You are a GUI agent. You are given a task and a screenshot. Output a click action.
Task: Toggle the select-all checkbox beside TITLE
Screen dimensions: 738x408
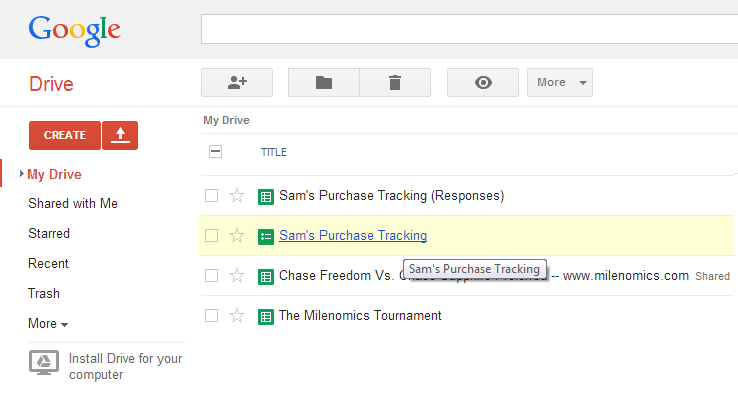tap(215, 152)
